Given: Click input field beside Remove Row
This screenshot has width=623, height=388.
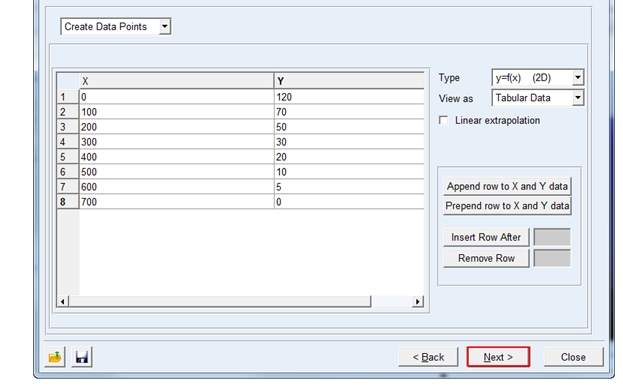Looking at the screenshot, I should click(x=552, y=258).
